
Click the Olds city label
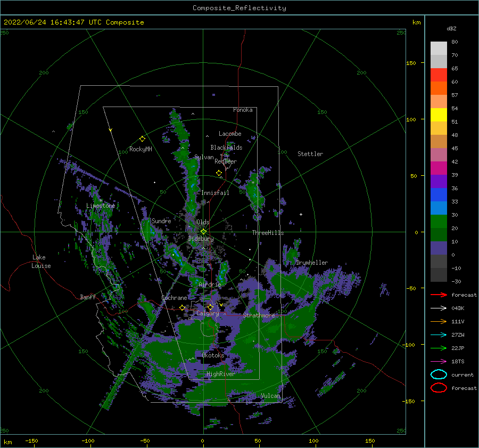tap(203, 222)
